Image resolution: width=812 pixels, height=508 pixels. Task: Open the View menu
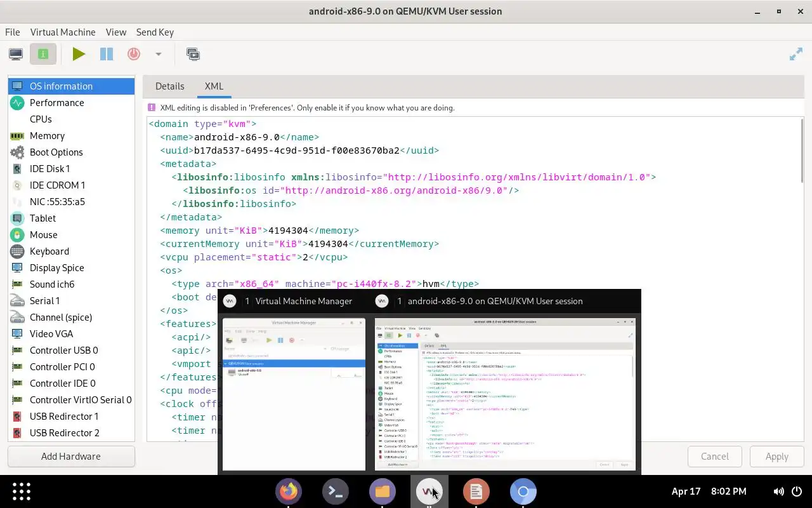[x=116, y=32]
